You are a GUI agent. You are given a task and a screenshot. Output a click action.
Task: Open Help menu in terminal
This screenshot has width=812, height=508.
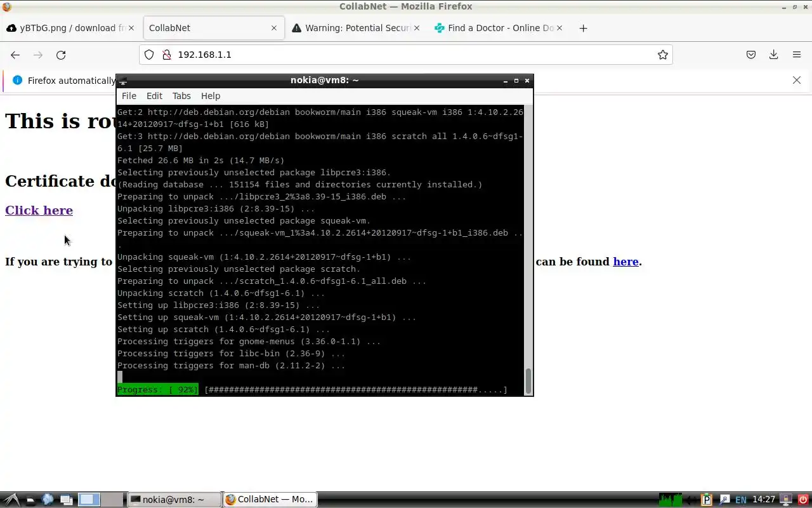pyautogui.click(x=211, y=96)
